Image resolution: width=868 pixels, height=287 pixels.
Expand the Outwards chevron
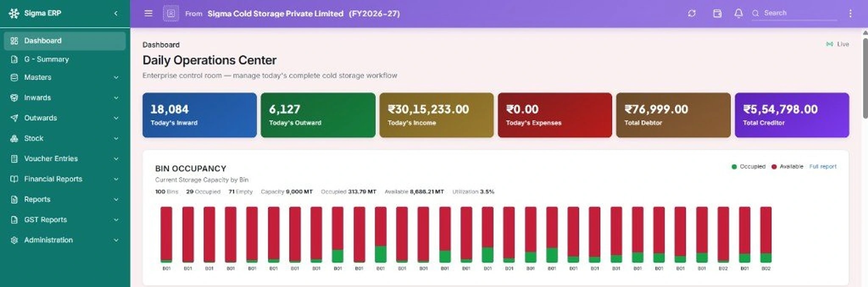(116, 118)
